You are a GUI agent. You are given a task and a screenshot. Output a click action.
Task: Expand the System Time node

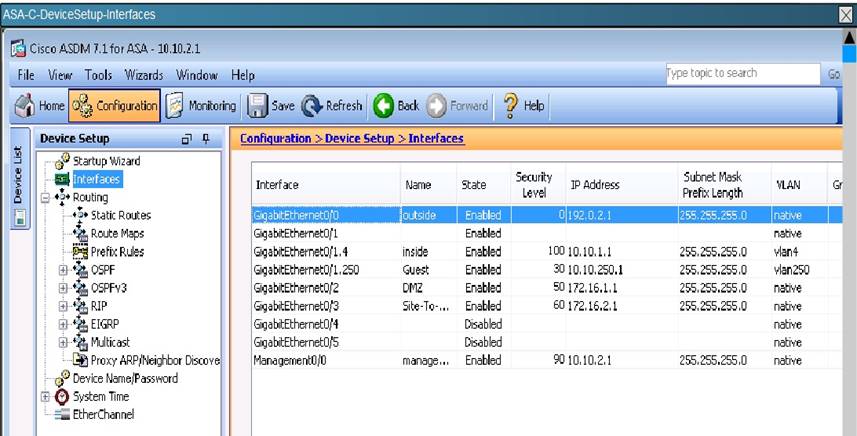[44, 396]
